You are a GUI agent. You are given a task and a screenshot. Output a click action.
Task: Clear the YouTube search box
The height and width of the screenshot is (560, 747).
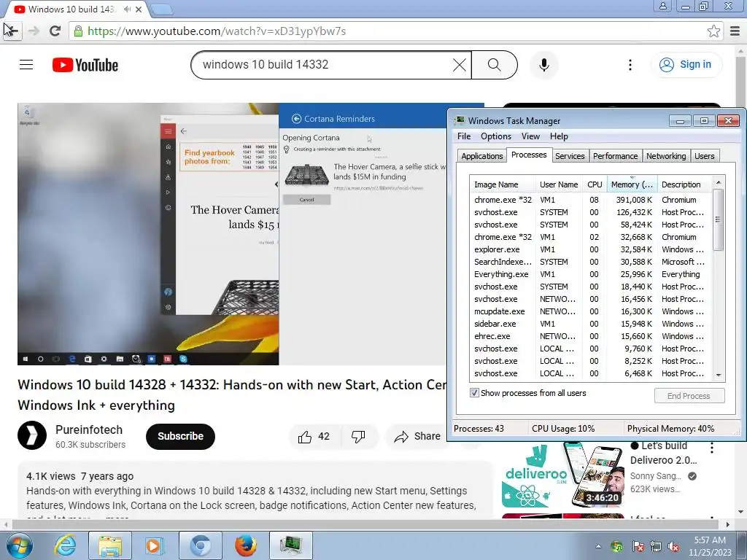(460, 65)
